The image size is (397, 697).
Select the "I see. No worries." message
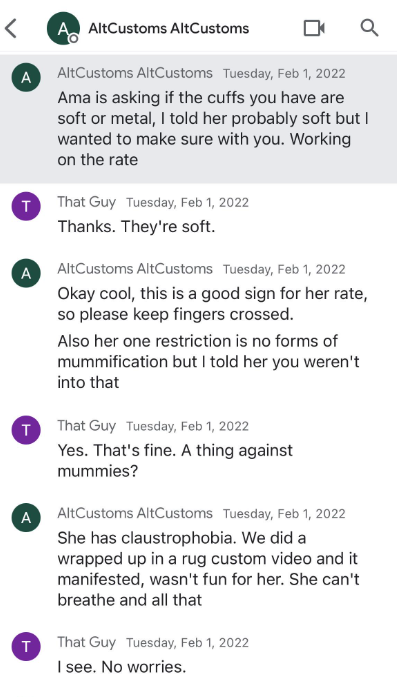pos(121,667)
